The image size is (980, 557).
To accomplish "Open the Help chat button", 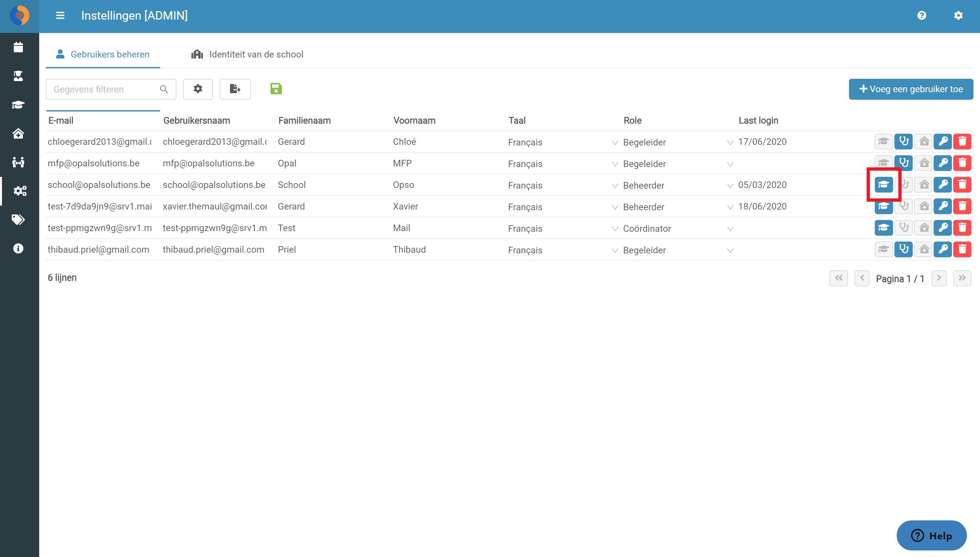I will pos(931,535).
